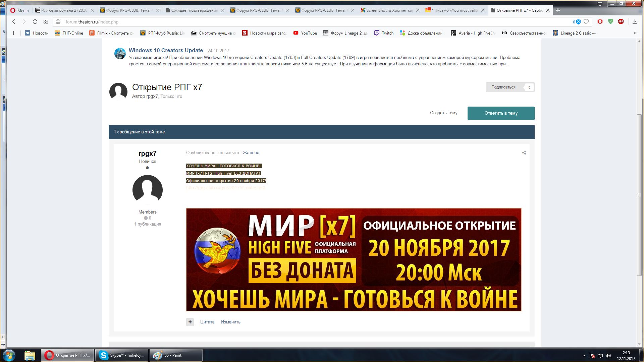
Task: Click the heart bookmark icon in address bar
Action: [x=586, y=22]
